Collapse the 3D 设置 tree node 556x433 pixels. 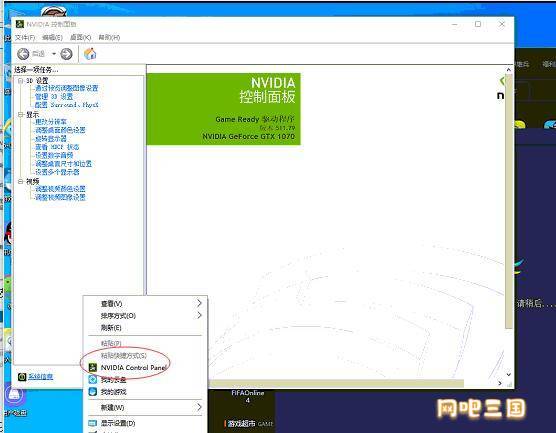click(21, 81)
